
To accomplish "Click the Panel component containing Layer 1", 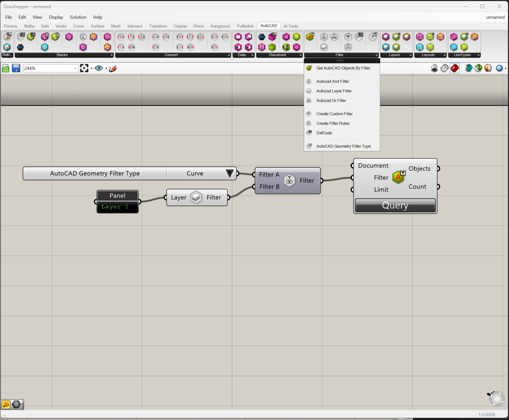I will [x=117, y=202].
